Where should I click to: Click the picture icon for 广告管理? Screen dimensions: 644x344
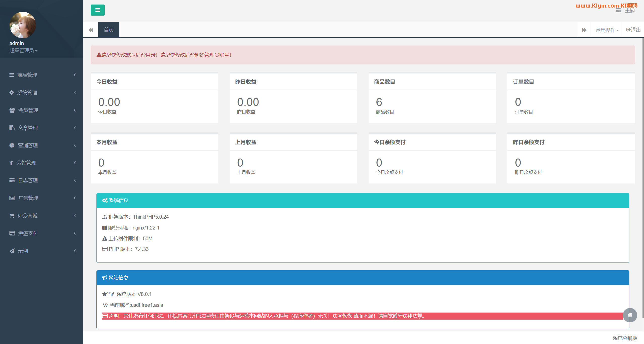coord(12,198)
